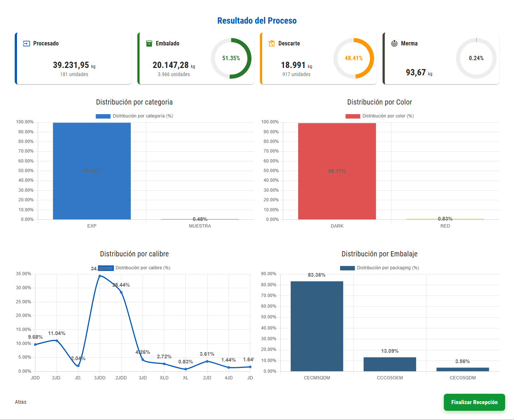Click the 'Distribución por calibre' chart title
The height and width of the screenshot is (420, 514).
tap(134, 254)
